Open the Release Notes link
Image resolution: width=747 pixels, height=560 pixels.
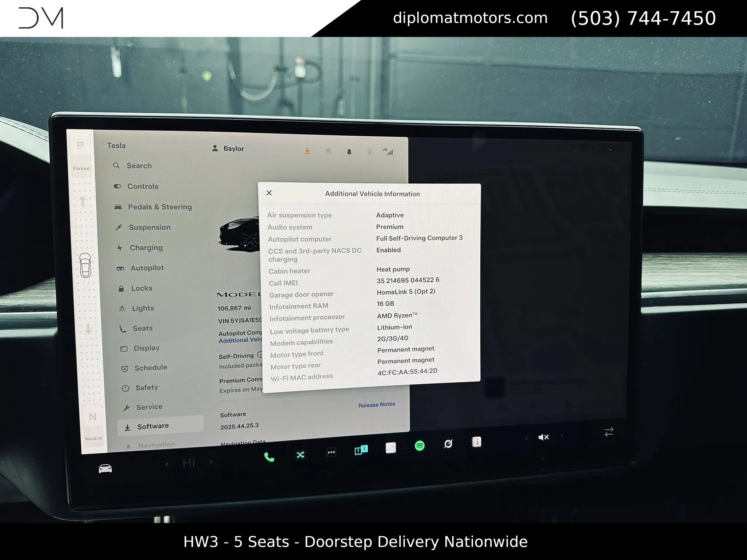click(x=377, y=405)
